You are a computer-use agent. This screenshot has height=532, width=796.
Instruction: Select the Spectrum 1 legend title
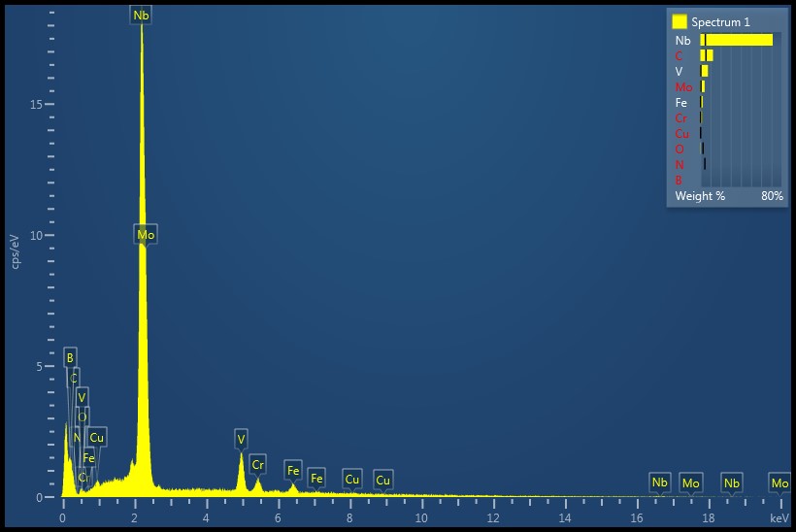pos(720,21)
